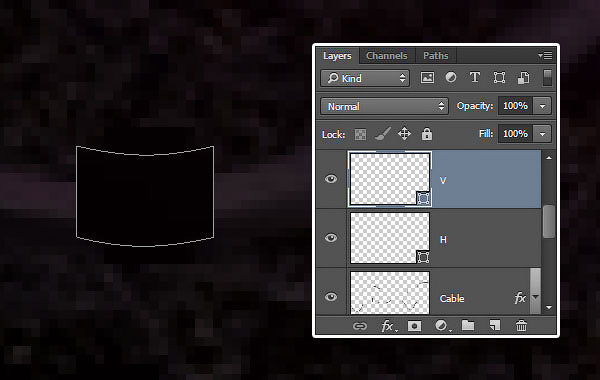Click the Cable layer name

click(452, 298)
